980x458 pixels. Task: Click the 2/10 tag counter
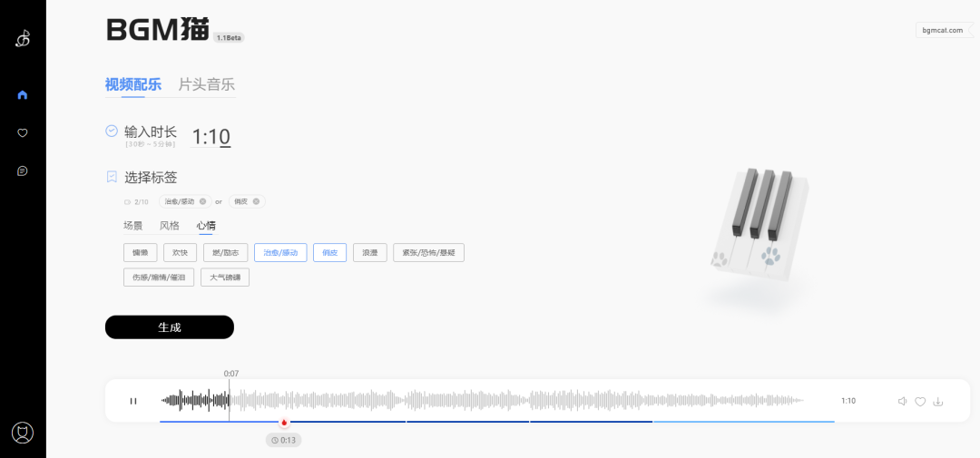click(x=137, y=202)
